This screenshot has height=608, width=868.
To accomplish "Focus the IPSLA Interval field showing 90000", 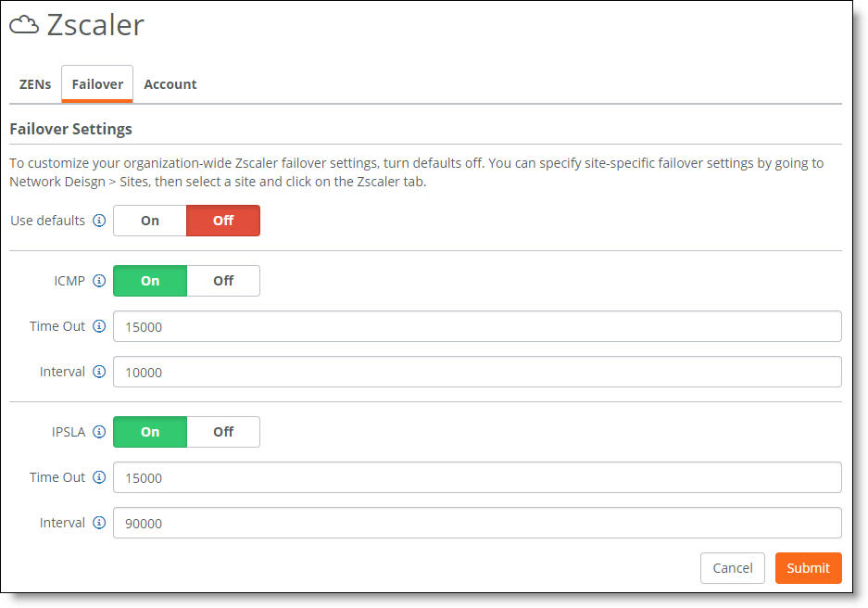I will (477, 523).
